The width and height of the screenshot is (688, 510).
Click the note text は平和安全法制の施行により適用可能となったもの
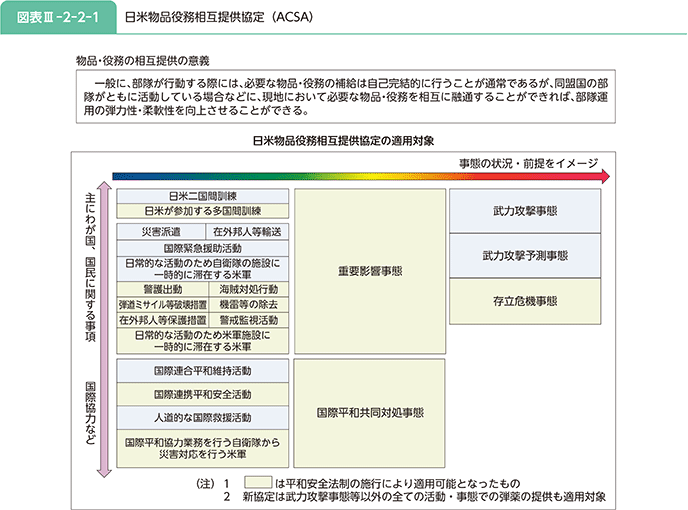click(x=398, y=484)
